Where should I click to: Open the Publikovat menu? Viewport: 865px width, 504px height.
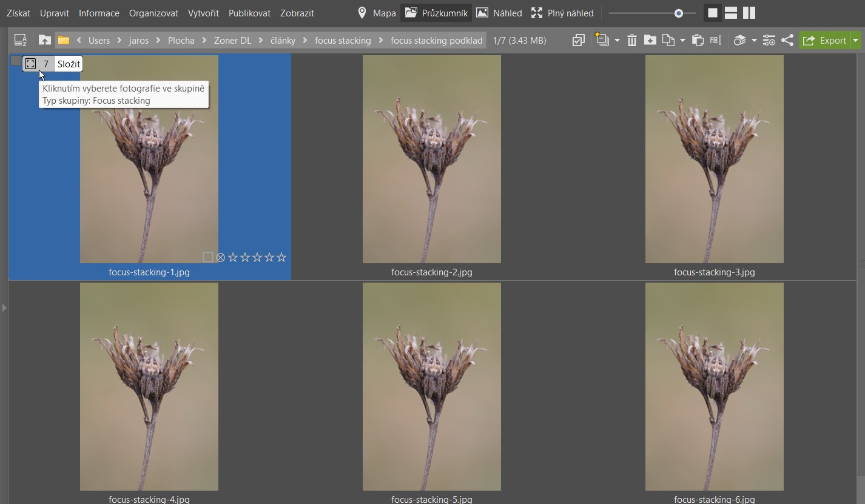click(249, 13)
